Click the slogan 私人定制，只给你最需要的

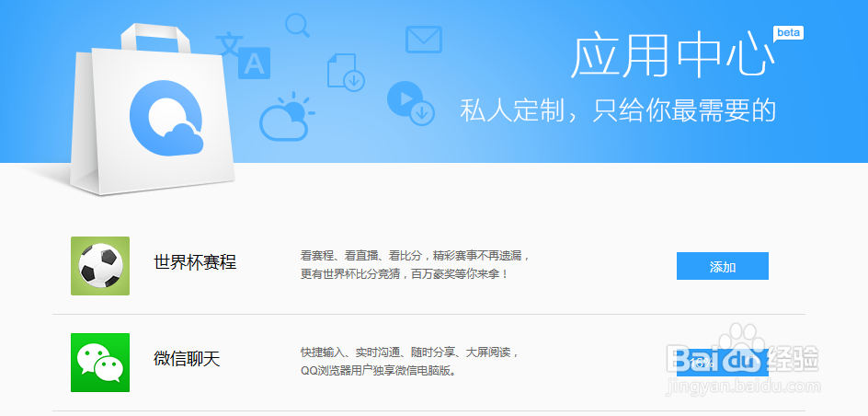[x=617, y=110]
